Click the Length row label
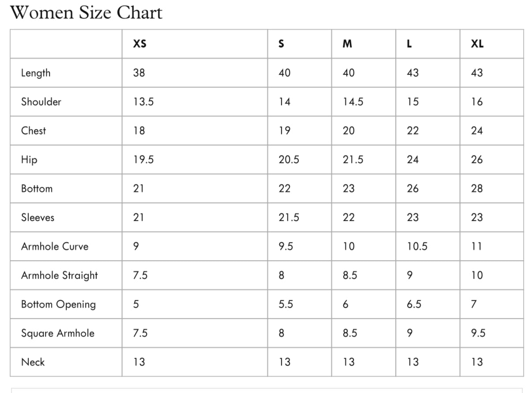This screenshot has width=532, height=393. pos(36,73)
